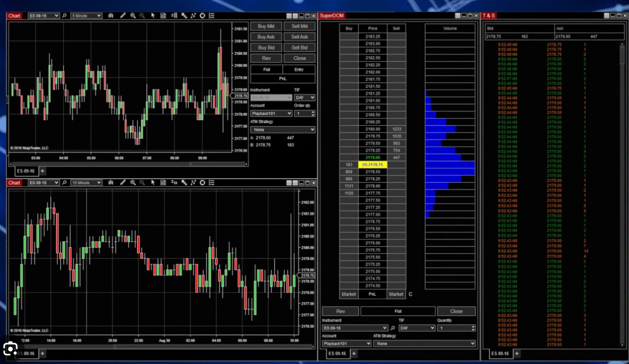
Task: Open data box icon in 15 Minute chart
Action: 164,183
